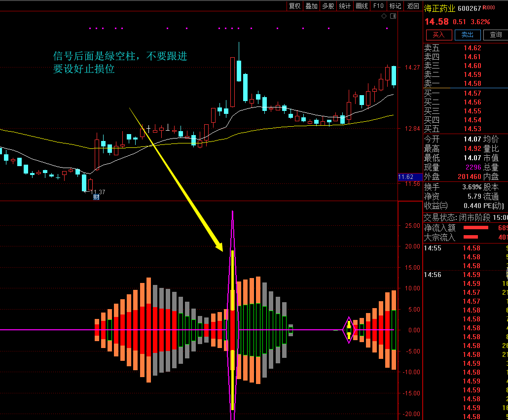Open the 标记 mark menu

tap(395, 6)
